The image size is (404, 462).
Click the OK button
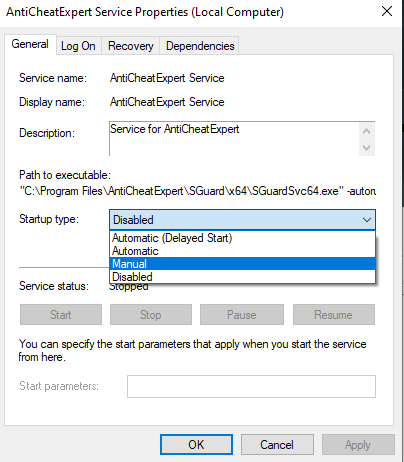pos(196,444)
